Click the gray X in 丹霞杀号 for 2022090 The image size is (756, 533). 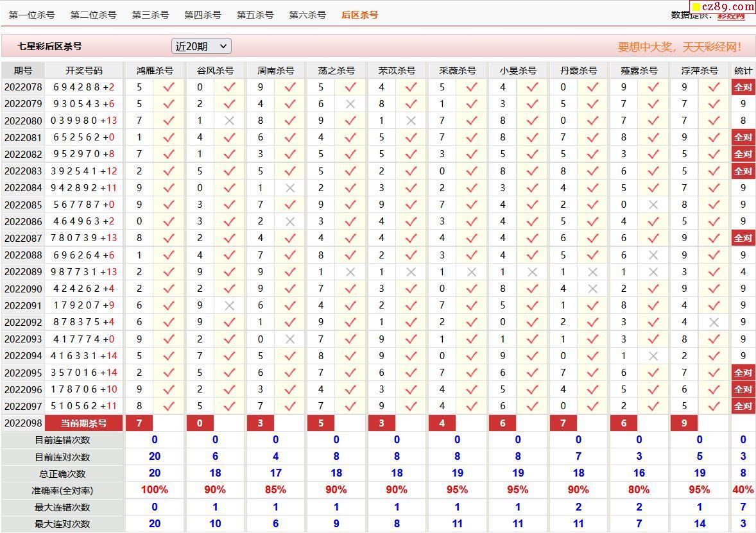(x=593, y=289)
